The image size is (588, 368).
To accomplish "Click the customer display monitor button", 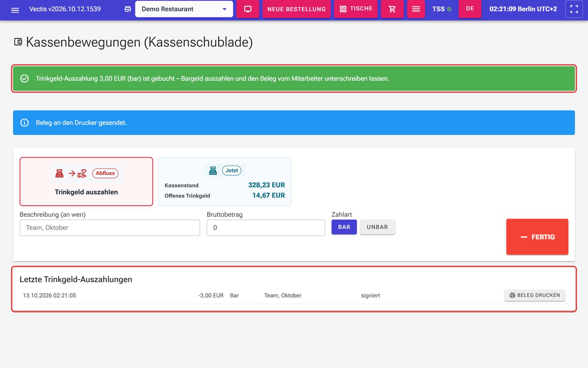I will click(x=248, y=9).
